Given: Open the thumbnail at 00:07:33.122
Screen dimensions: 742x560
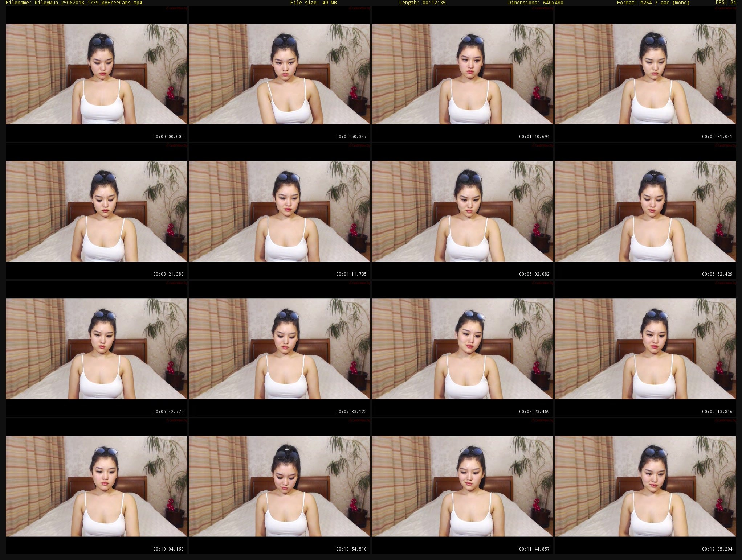Looking at the screenshot, I should click(280, 349).
